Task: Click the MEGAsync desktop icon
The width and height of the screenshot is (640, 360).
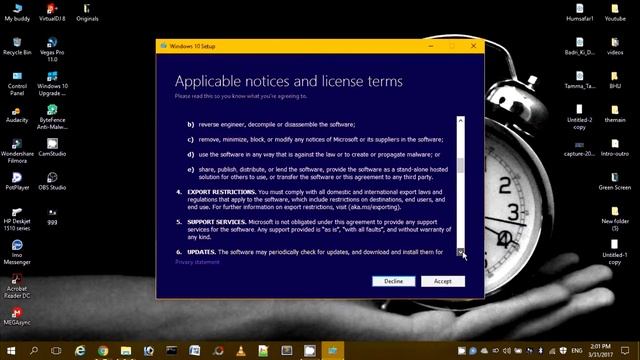Action: tap(17, 316)
